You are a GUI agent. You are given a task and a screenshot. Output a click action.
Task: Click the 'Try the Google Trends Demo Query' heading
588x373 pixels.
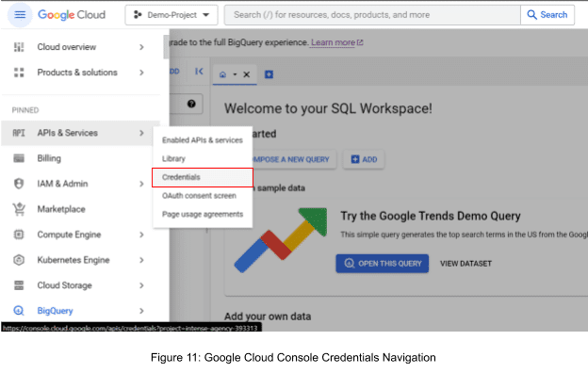[431, 216]
